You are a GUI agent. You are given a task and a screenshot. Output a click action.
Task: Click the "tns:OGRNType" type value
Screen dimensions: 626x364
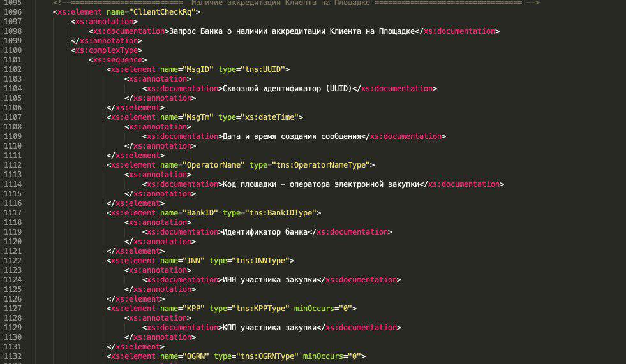click(x=267, y=356)
